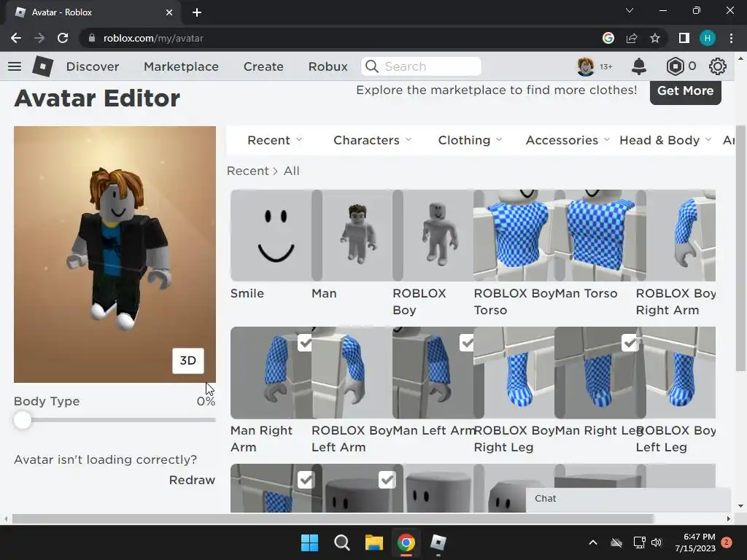Screen dimensions: 747x560
Task: Switch avatar preview with 3D button
Action: pyautogui.click(x=187, y=360)
